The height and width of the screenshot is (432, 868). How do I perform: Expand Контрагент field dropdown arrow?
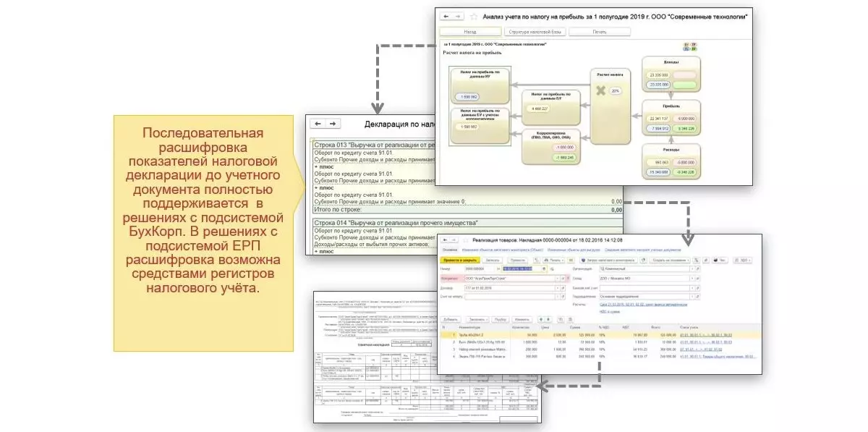coord(557,279)
